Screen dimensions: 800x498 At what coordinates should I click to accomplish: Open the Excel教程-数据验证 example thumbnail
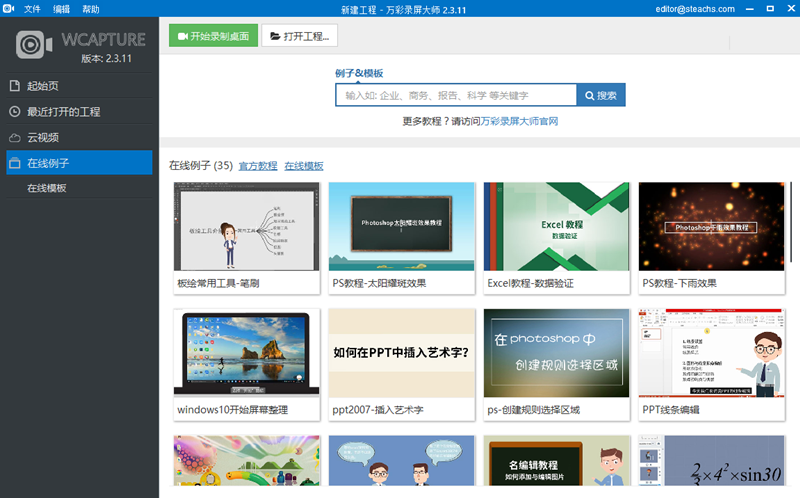(556, 228)
